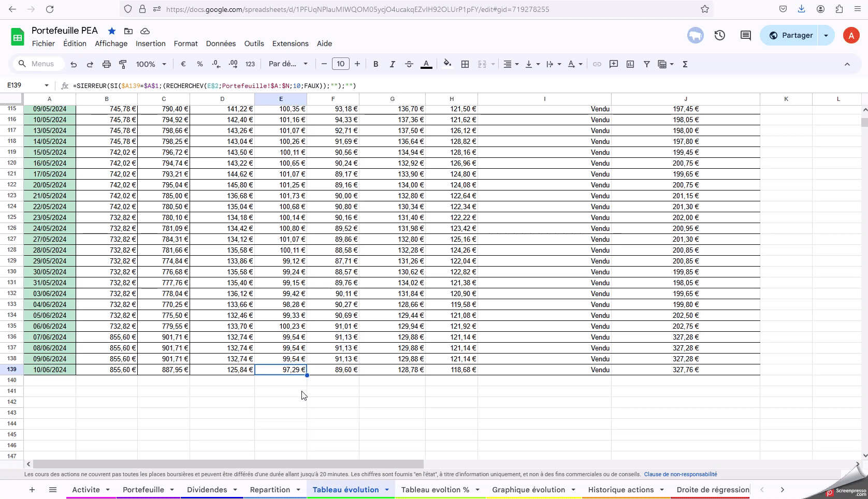Decrease the font size with minus
This screenshot has width=868, height=499.
324,64
